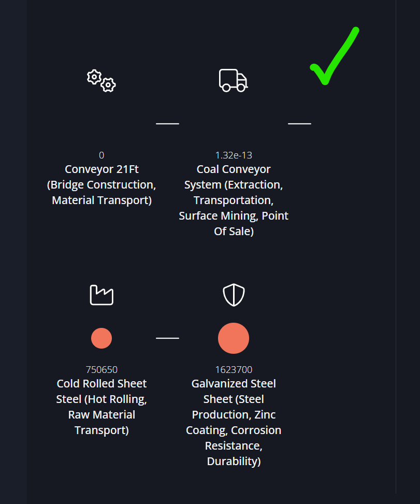
Task: Click connector line between the two orange circles
Action: (167, 338)
